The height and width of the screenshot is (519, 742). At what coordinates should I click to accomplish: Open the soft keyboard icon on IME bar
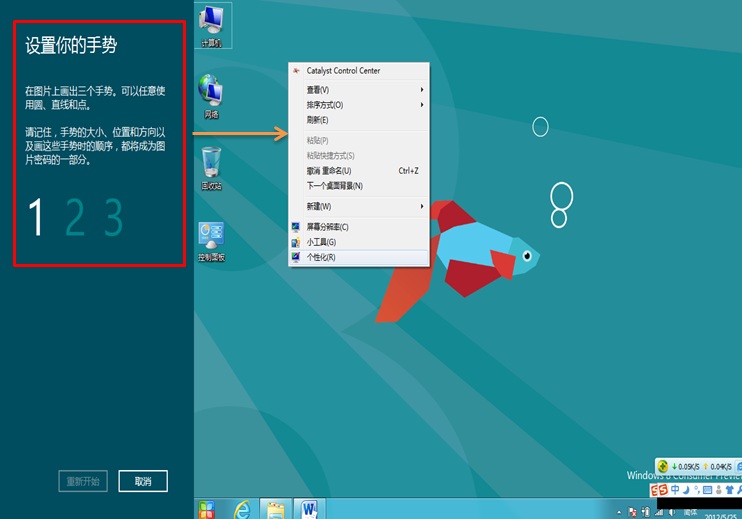pos(707,490)
